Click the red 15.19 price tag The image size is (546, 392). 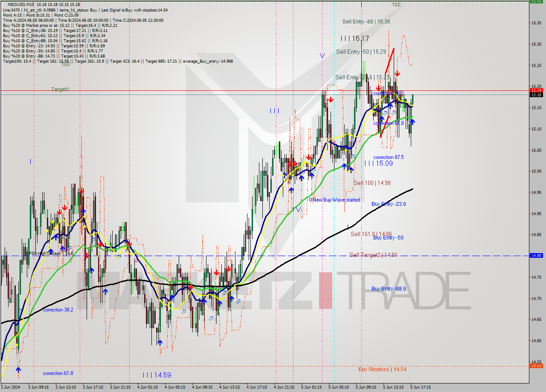[x=537, y=90]
